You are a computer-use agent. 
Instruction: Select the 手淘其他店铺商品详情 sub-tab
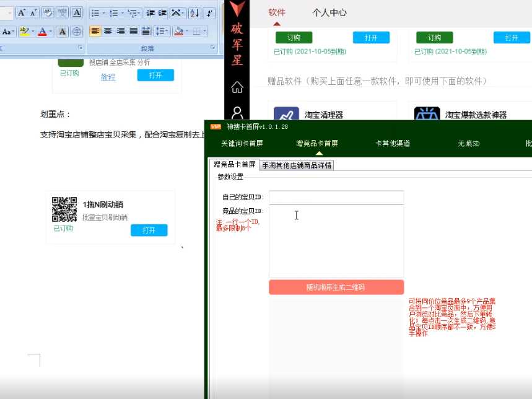pos(297,165)
